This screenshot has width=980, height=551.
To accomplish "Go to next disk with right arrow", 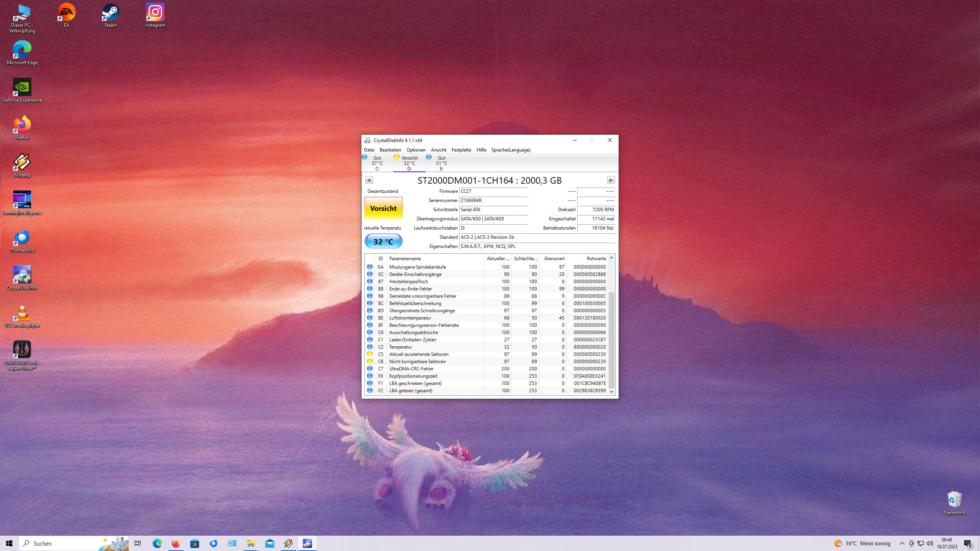I will click(611, 180).
